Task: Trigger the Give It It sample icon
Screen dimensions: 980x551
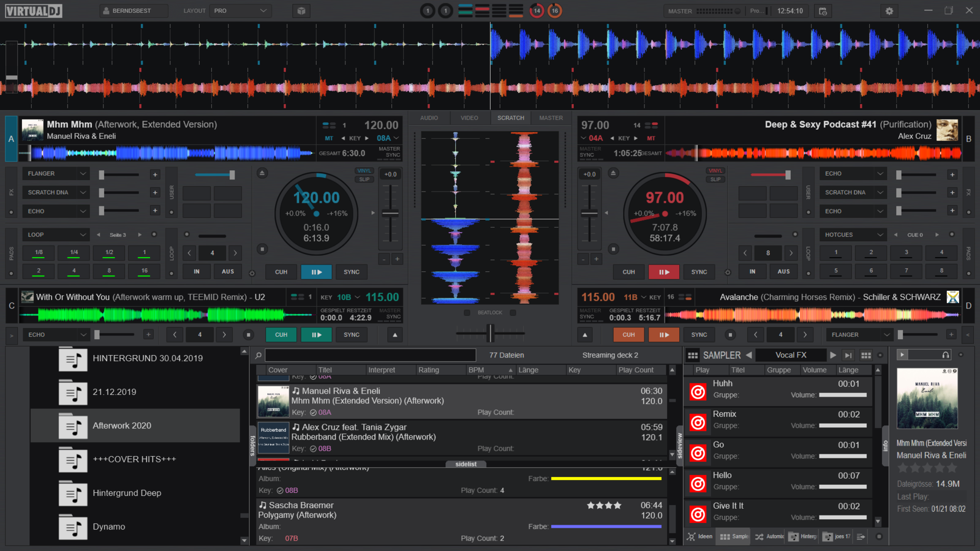Action: click(x=698, y=514)
